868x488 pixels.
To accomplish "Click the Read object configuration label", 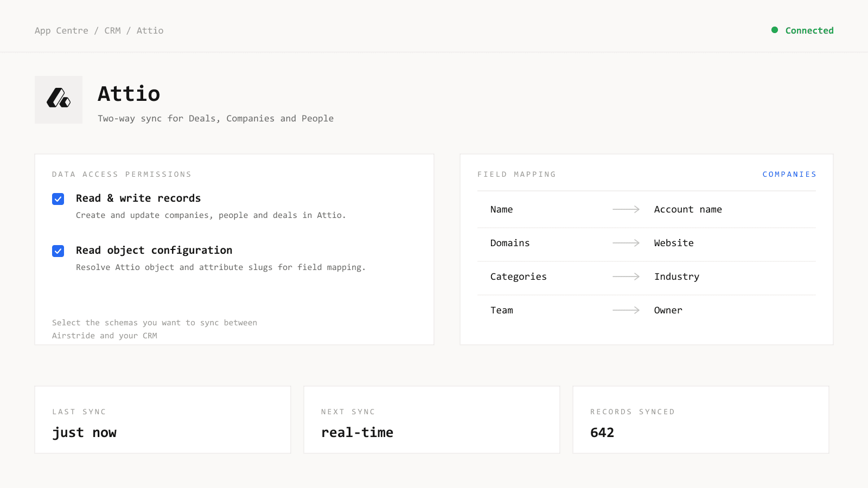I will tap(154, 250).
